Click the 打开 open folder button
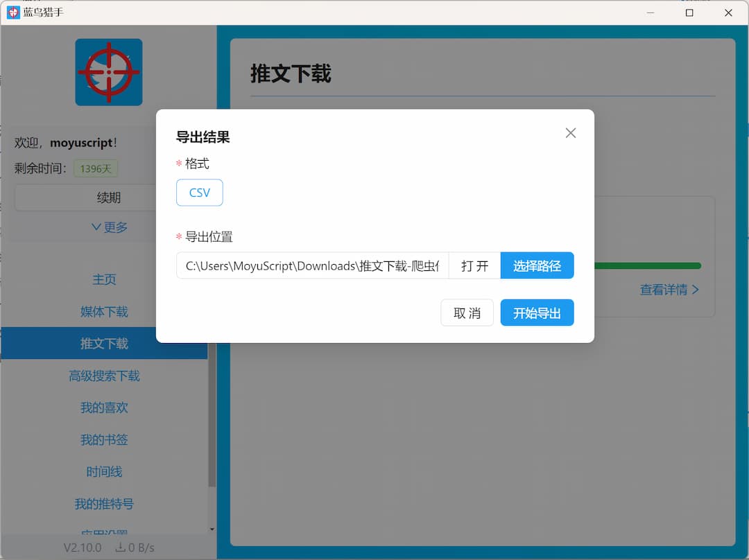 (x=474, y=265)
